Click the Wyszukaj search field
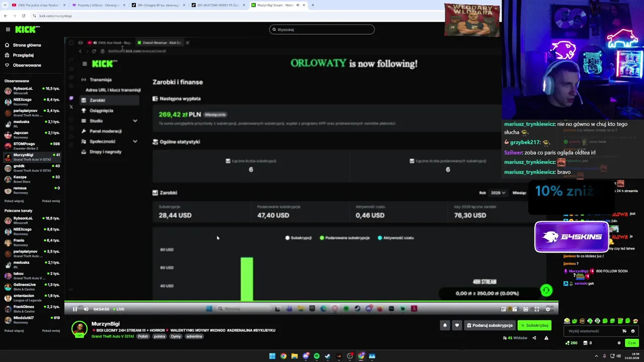644x362 pixels. click(x=322, y=30)
